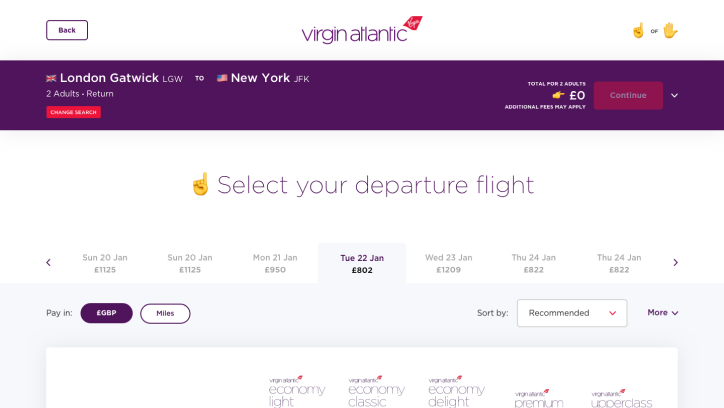Open the Recommended sort dropdown
Screen dimensions: 724x408
coord(572,313)
